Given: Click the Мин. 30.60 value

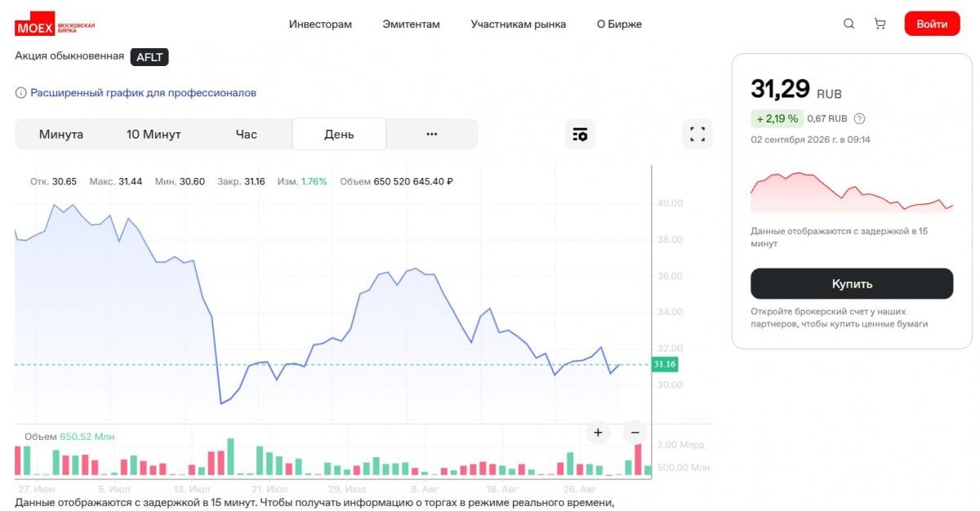Looking at the screenshot, I should (x=180, y=181).
